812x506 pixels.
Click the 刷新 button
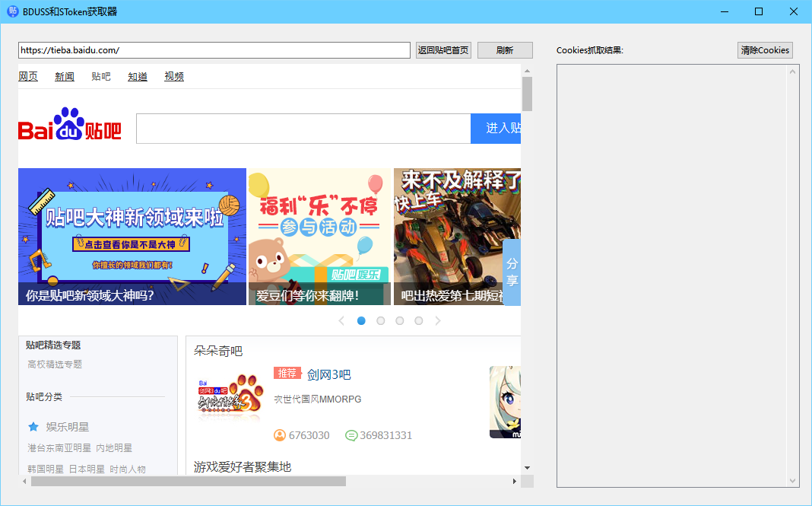tap(505, 50)
